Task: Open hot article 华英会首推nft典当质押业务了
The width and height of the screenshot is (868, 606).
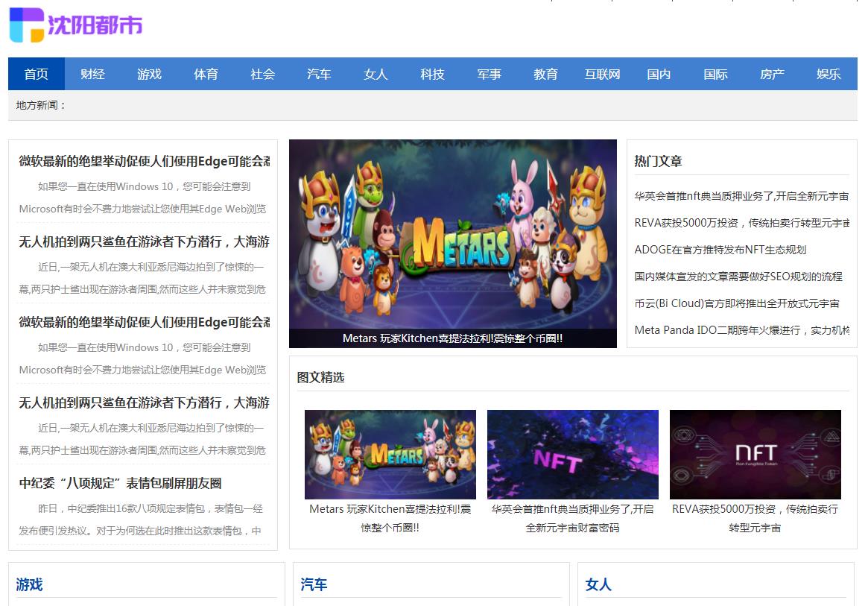Action: (742, 196)
